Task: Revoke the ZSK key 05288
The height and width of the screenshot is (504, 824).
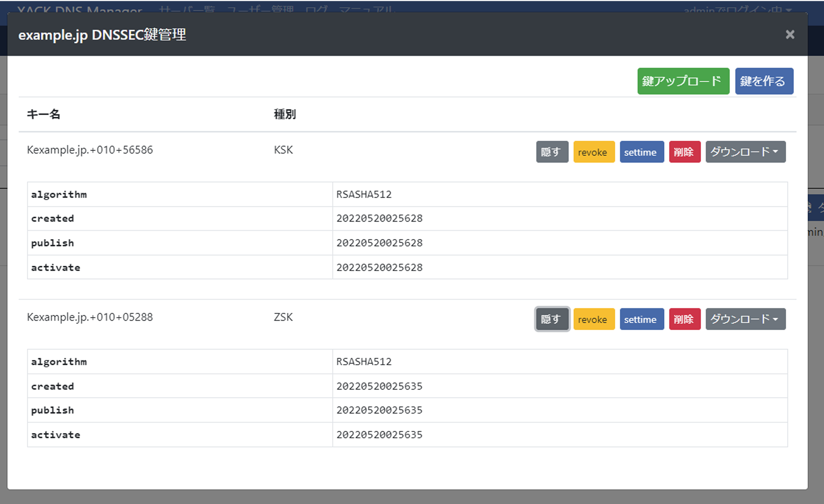Action: point(594,319)
